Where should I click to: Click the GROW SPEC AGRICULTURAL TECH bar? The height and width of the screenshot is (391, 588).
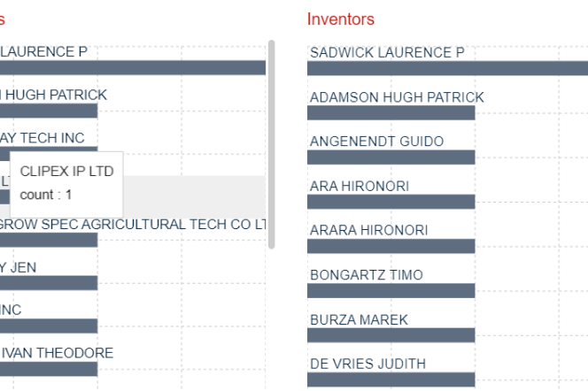49,240
